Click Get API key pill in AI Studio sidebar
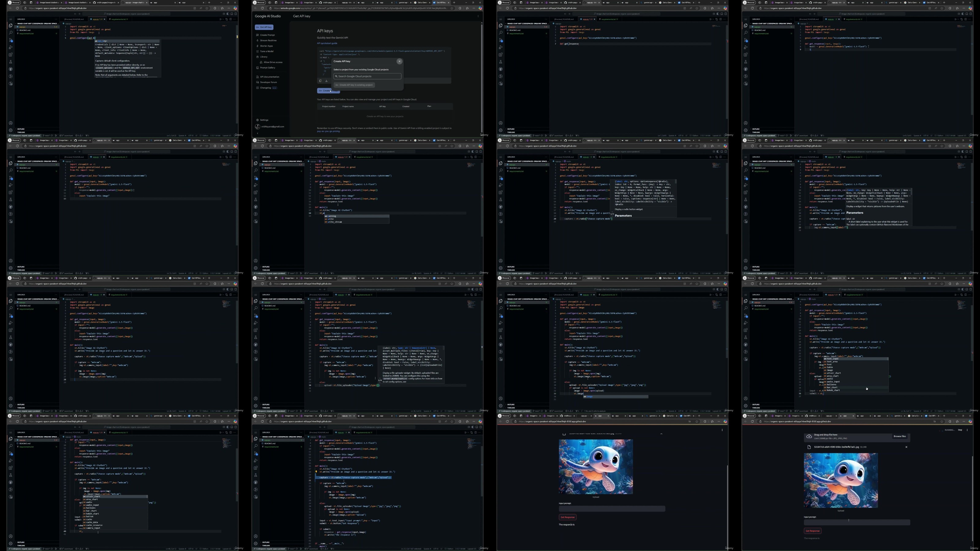 click(x=264, y=27)
